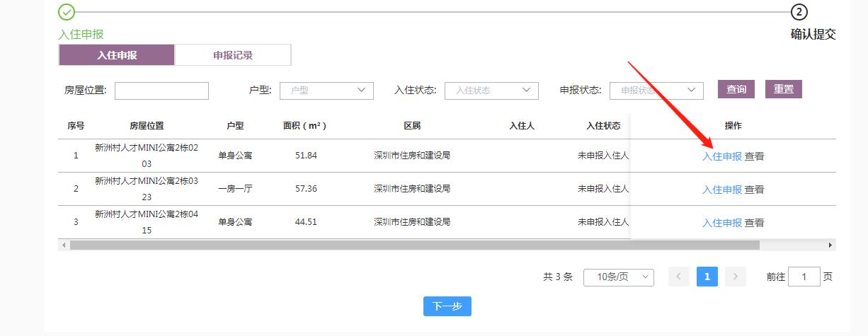Image resolution: width=868 pixels, height=336 pixels.
Task: Focus the 房屋位置 input field
Action: pos(161,91)
